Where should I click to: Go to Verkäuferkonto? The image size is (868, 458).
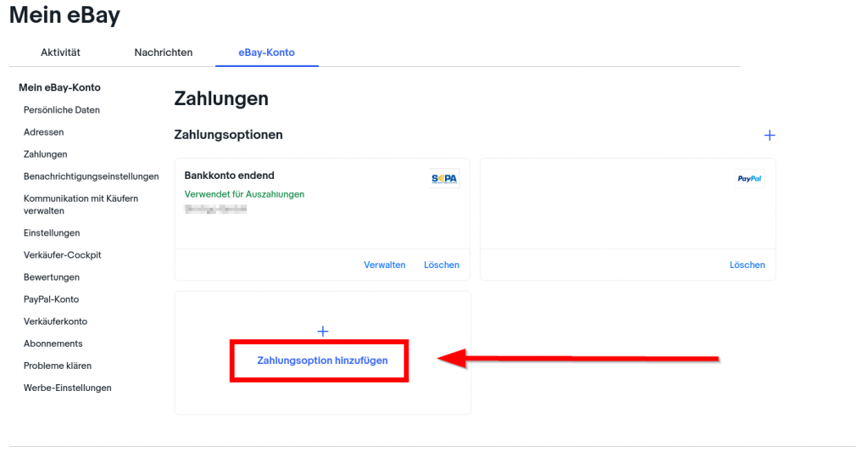[x=55, y=321]
